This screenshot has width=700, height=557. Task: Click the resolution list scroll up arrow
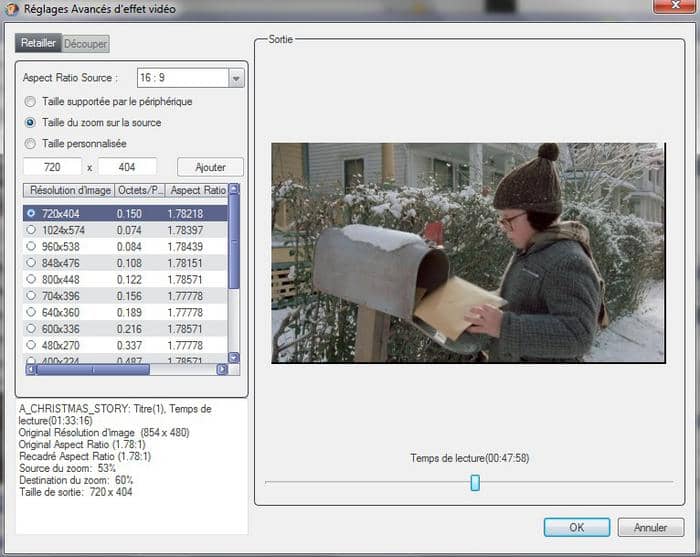[x=234, y=189]
